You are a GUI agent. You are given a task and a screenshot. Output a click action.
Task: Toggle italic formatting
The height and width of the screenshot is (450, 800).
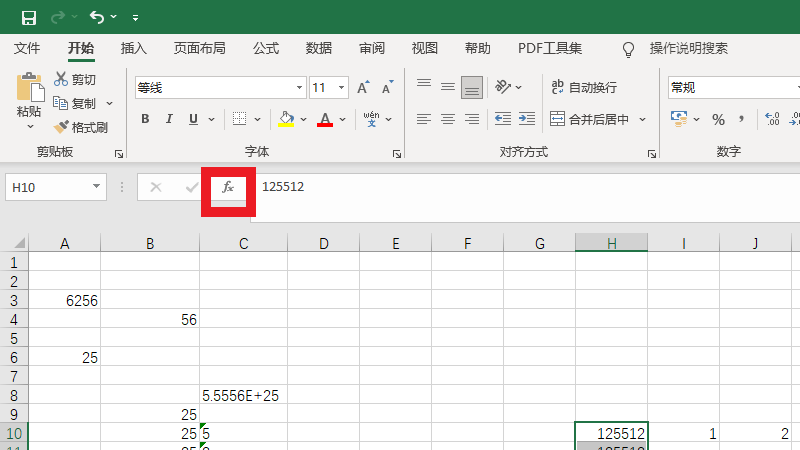tap(169, 119)
